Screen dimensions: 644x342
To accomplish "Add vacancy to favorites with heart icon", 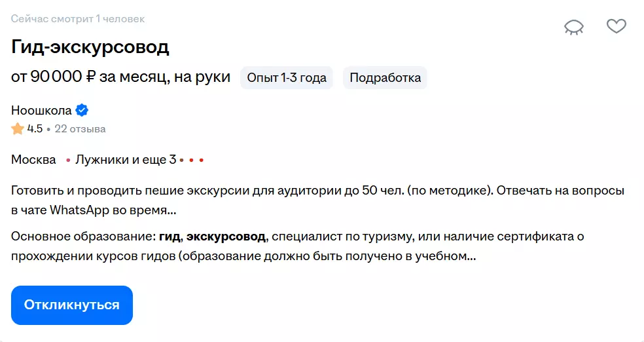I will tap(616, 26).
